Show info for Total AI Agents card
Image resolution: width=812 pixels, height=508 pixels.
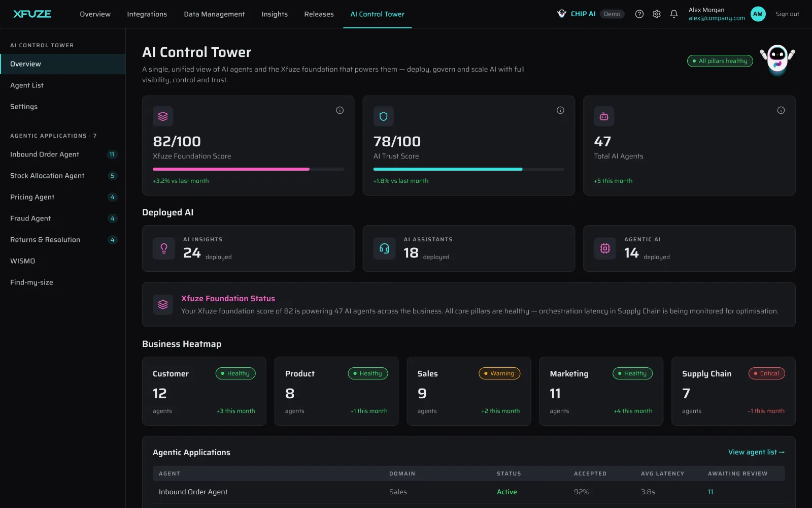click(x=781, y=110)
